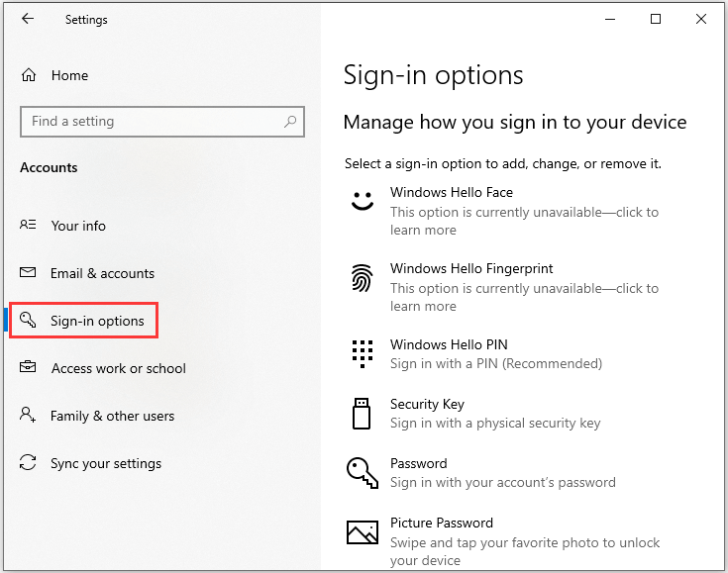Click the Password key icon
The width and height of the screenshot is (728, 573).
click(363, 473)
